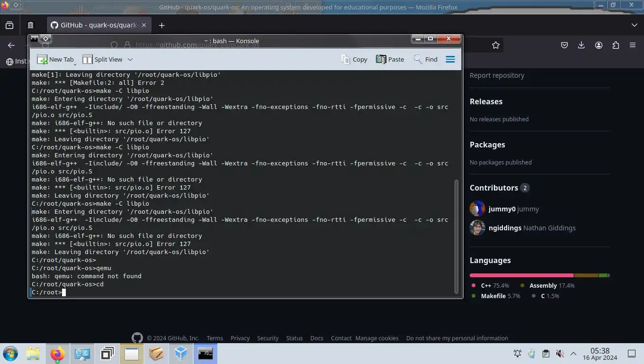Expand the Split View chevron in Konsole
Image resolution: width=644 pixels, height=364 pixels.
pos(130,59)
